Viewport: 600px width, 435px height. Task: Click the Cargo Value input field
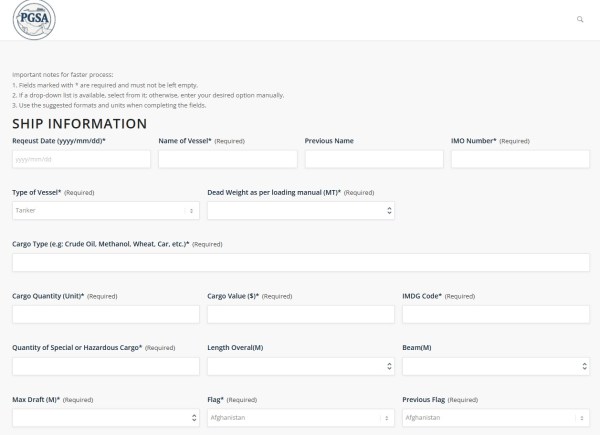point(301,314)
